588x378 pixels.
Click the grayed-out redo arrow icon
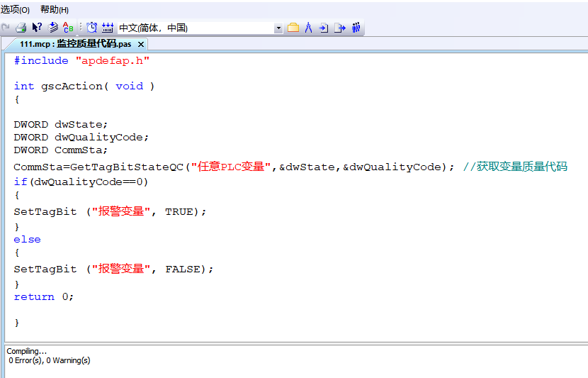point(6,28)
